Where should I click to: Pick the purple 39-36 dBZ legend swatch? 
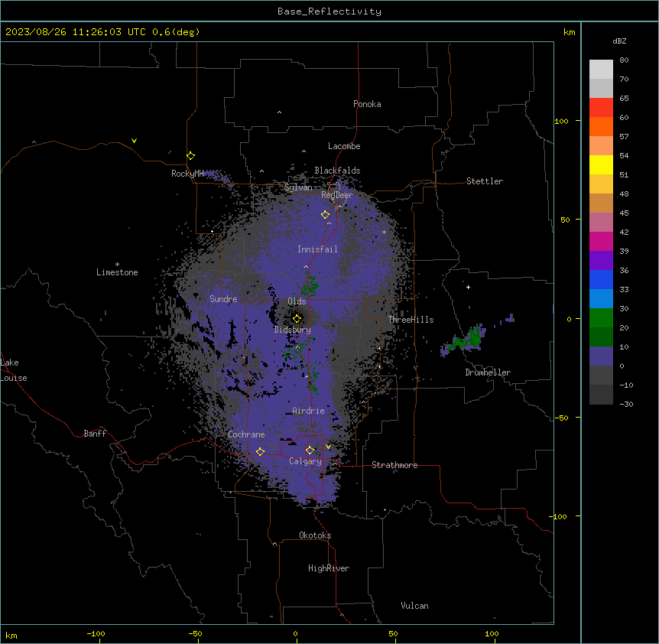pos(601,261)
